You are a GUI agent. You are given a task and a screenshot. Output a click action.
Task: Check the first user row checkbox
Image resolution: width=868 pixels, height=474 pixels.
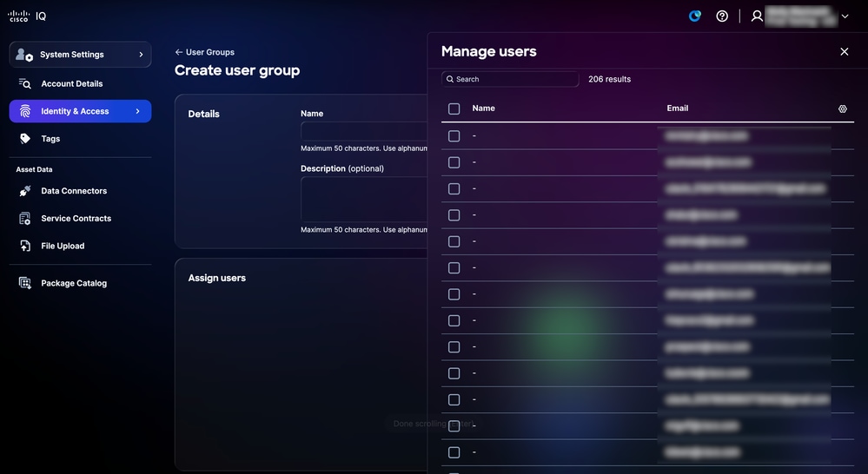coord(454,136)
